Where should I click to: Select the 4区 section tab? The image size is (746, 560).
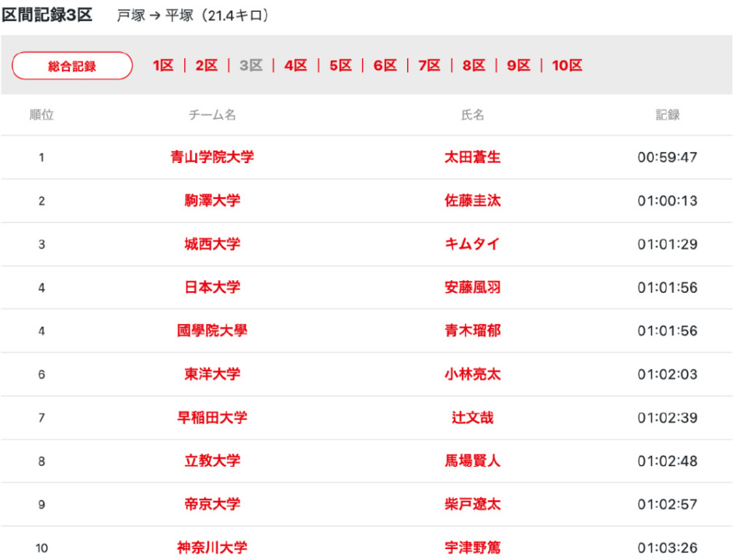[296, 66]
